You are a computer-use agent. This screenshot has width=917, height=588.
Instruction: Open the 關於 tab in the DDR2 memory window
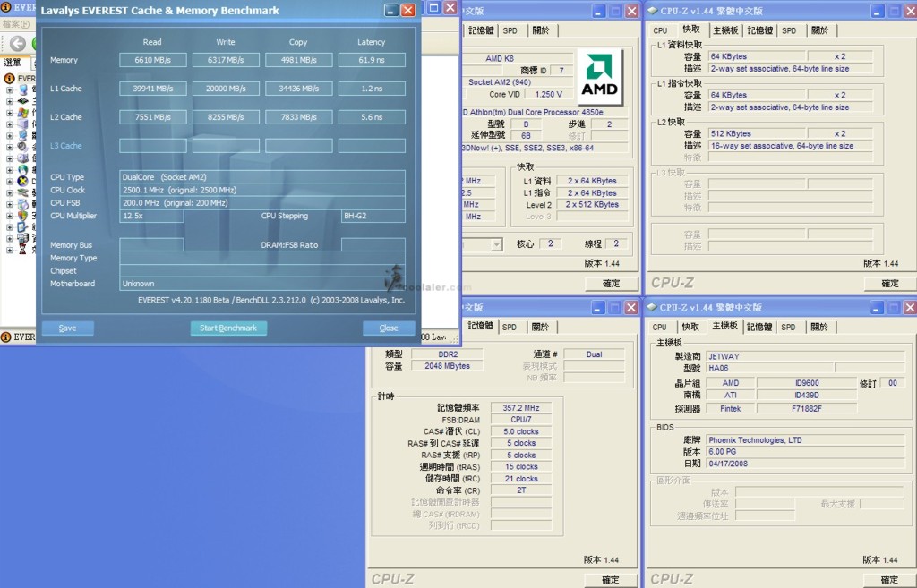pyautogui.click(x=540, y=327)
